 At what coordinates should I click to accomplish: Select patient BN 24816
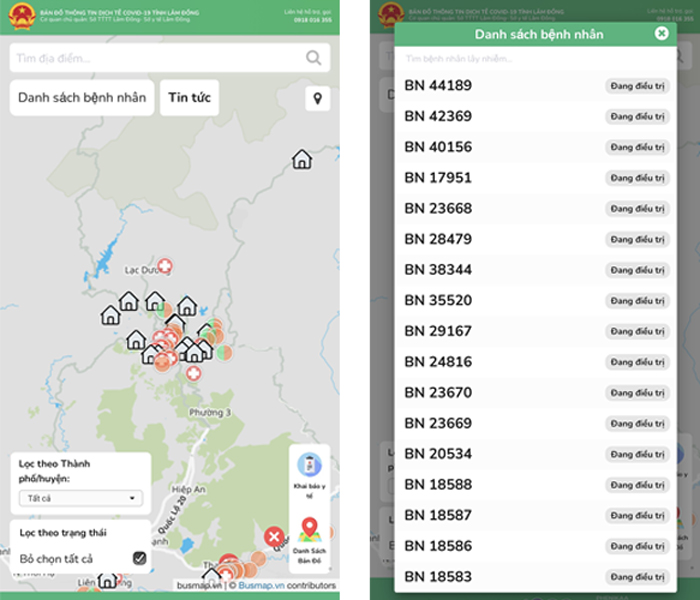coord(535,362)
